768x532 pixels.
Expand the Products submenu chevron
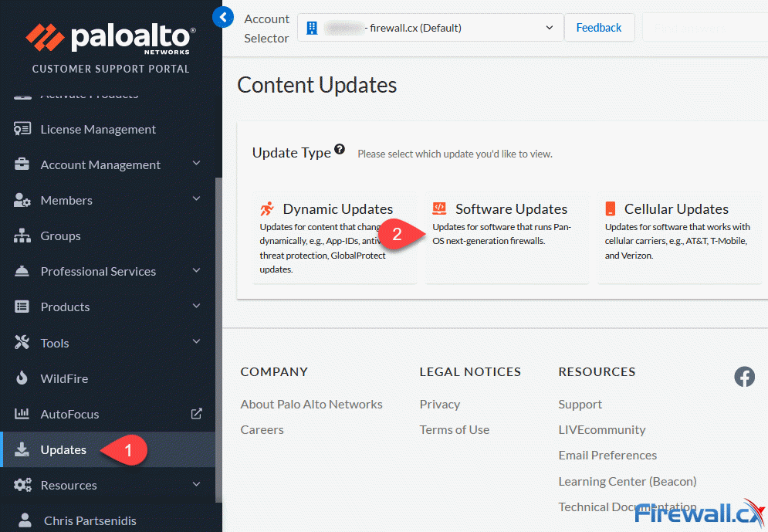click(196, 306)
